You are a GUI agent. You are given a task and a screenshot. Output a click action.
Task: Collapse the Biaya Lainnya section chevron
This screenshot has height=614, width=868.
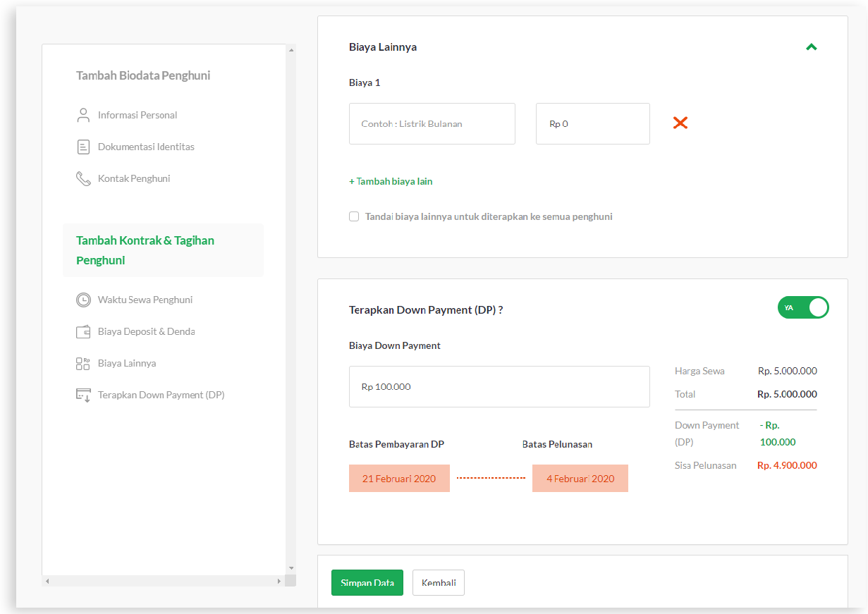tap(811, 47)
